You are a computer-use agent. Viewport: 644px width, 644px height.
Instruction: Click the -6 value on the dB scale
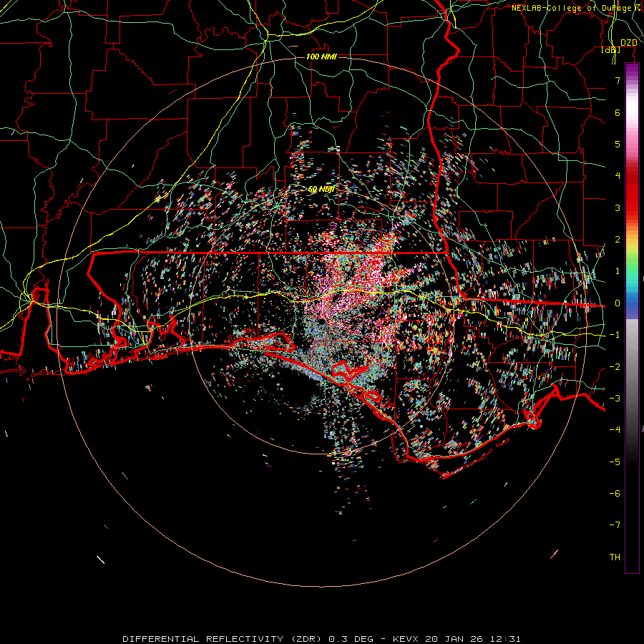click(x=615, y=494)
